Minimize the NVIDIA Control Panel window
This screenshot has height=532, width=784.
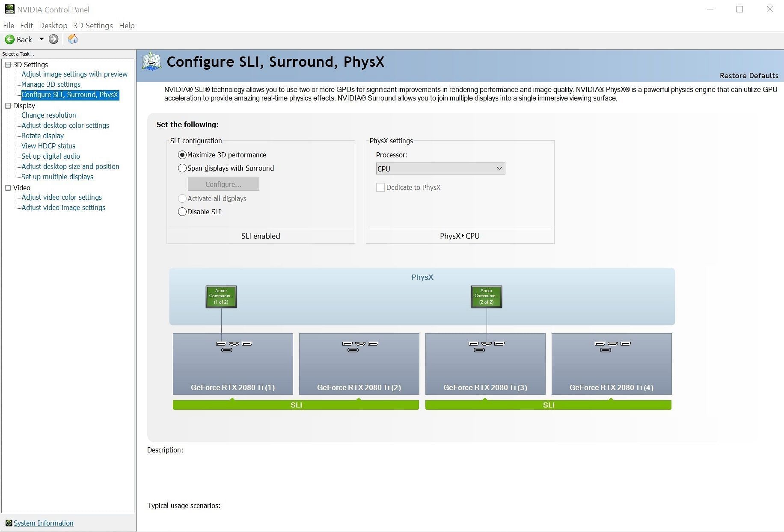pyautogui.click(x=710, y=9)
